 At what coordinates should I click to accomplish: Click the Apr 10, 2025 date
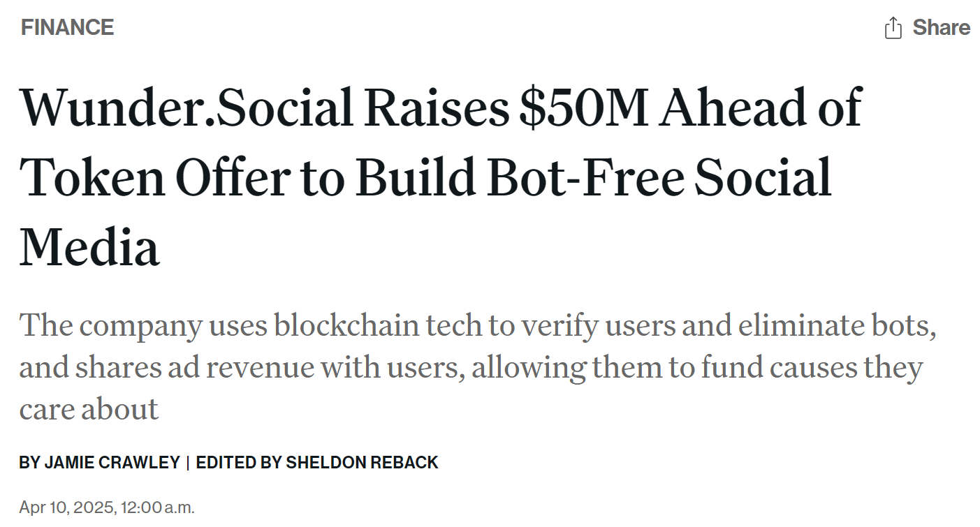[67, 507]
